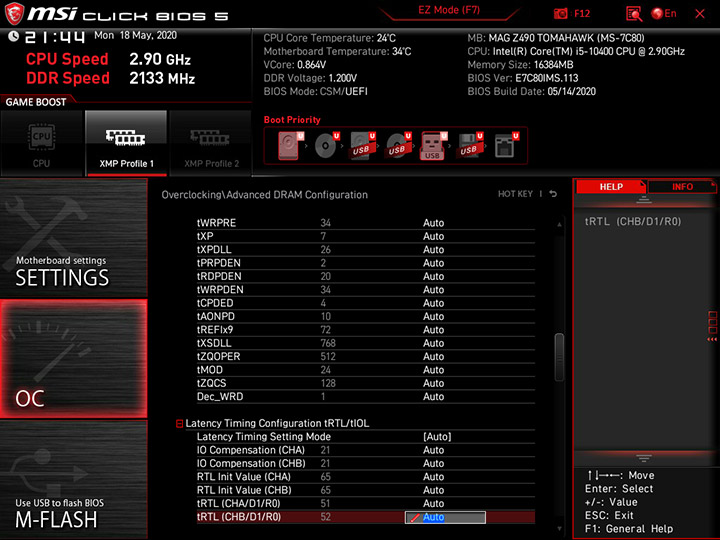
Task: Open the INFO tab
Action: click(682, 187)
